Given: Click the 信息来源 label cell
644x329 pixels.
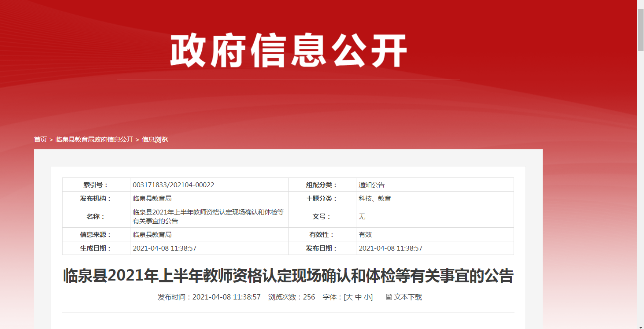Looking at the screenshot, I should pyautogui.click(x=96, y=235).
